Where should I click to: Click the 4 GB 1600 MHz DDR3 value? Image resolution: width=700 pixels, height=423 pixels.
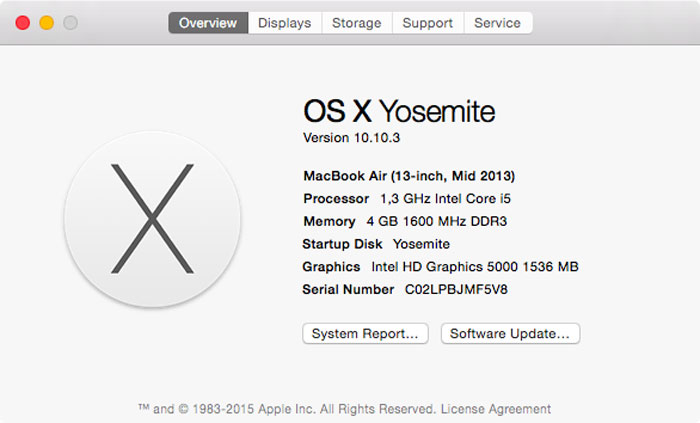(x=437, y=221)
